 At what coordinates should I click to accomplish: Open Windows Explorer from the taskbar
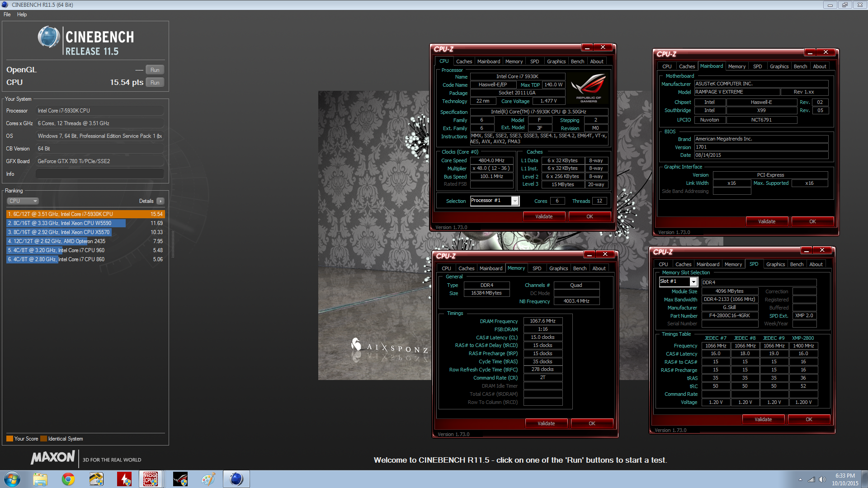point(40,479)
